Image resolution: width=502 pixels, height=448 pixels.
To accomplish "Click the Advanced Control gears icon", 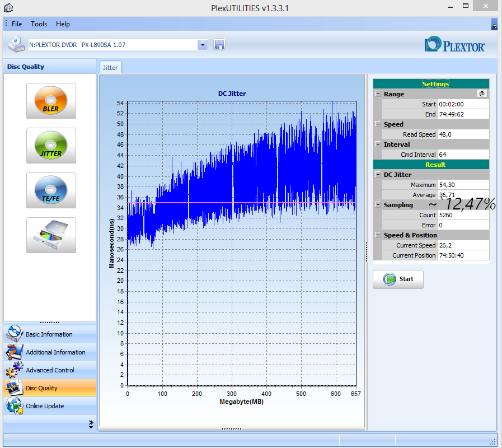I will coord(14,370).
